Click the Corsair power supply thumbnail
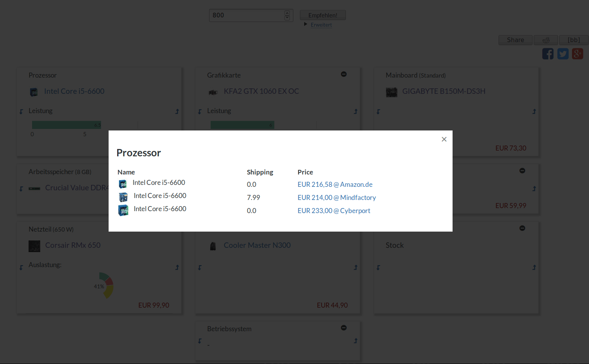Image resolution: width=589 pixels, height=364 pixels. pos(34,246)
